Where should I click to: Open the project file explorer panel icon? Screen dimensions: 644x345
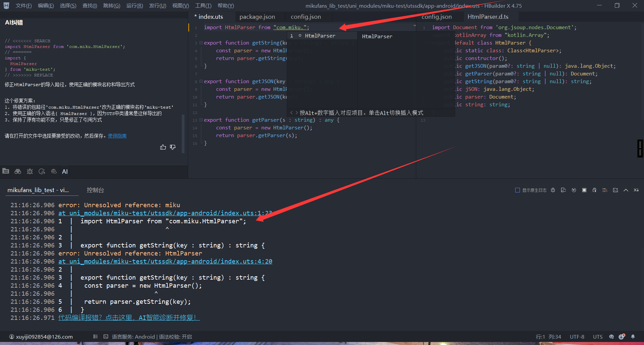(6, 171)
